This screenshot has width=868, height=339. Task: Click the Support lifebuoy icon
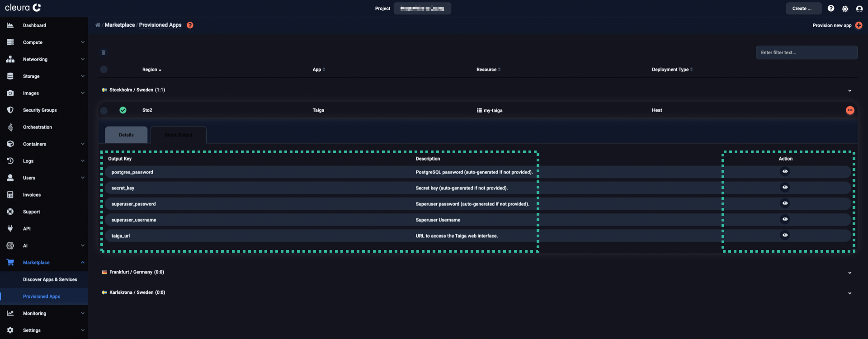point(10,212)
